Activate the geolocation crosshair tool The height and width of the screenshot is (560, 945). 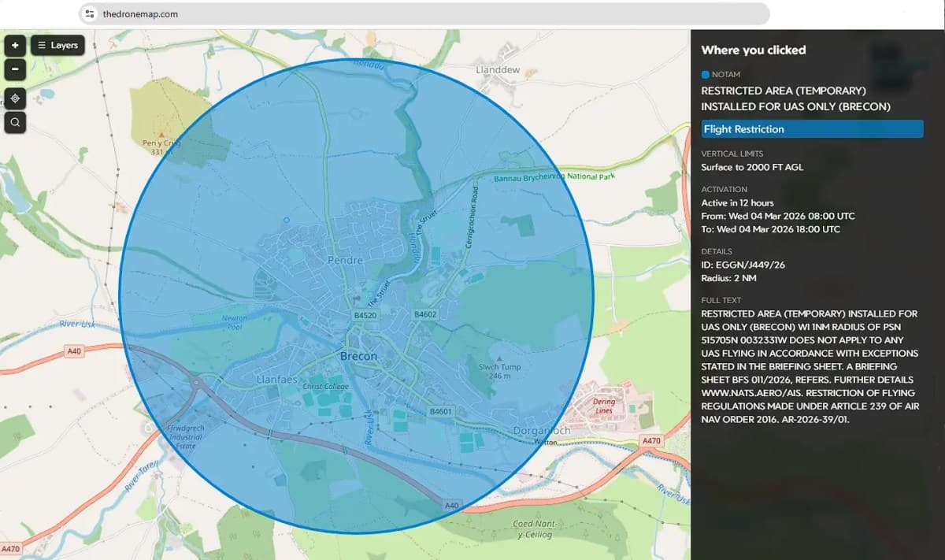pyautogui.click(x=14, y=98)
